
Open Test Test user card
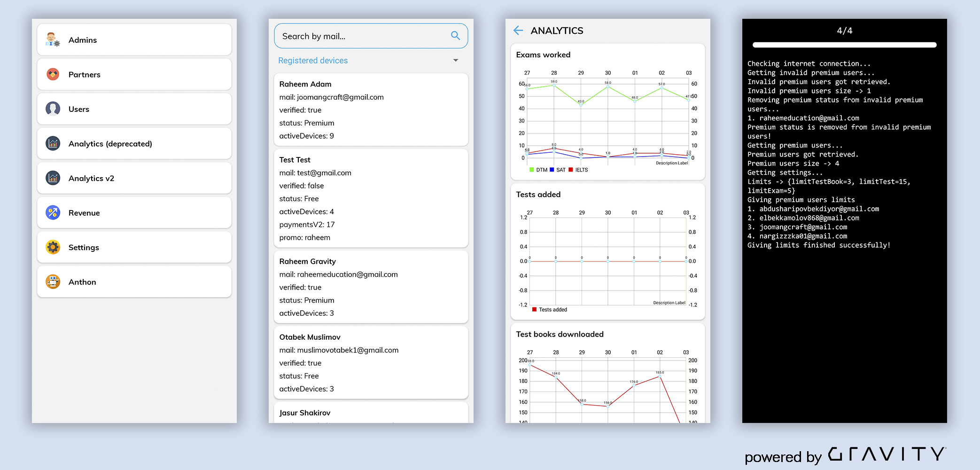(371, 198)
